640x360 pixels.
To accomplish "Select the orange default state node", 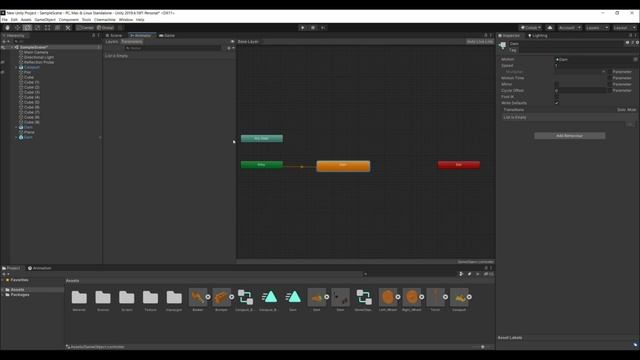I will click(x=343, y=166).
